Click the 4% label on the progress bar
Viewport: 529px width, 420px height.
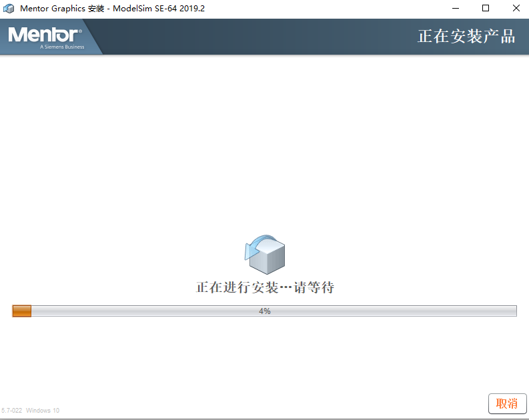(265, 311)
